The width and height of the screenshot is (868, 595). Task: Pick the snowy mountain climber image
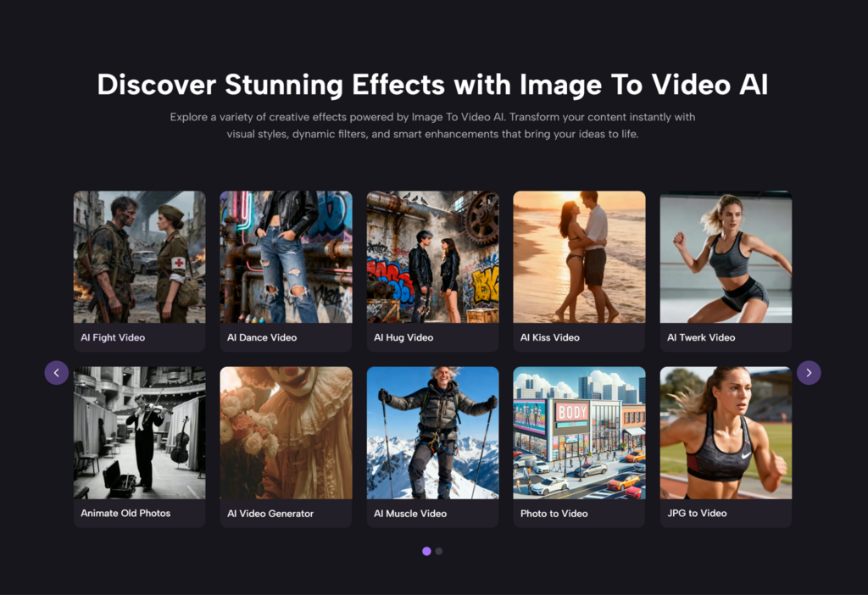tap(432, 432)
